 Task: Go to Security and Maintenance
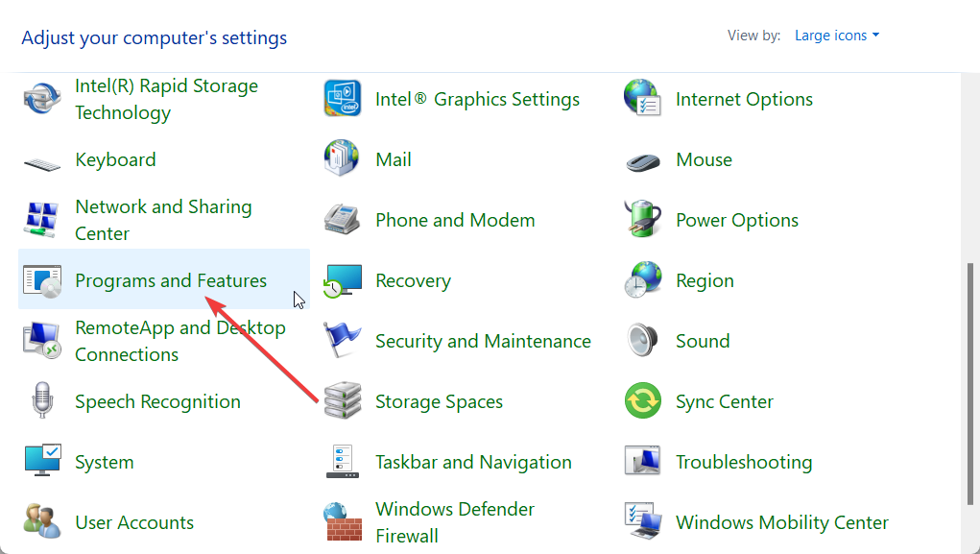483,341
